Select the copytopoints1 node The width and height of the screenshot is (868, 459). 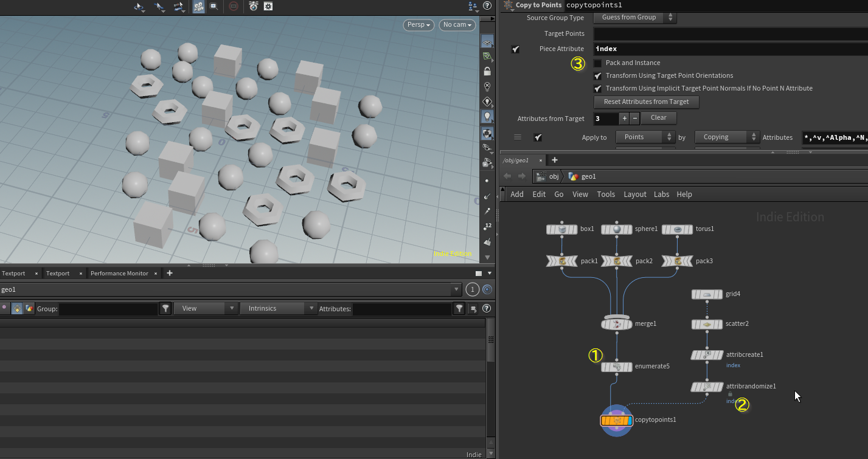tap(616, 420)
